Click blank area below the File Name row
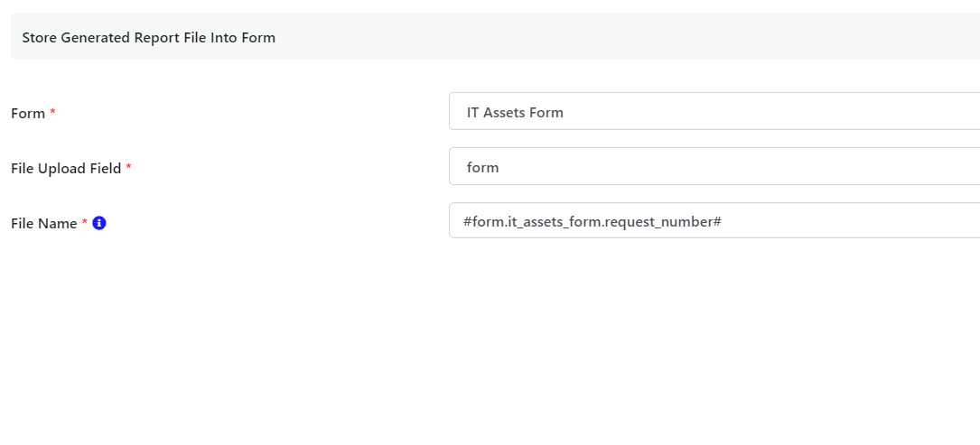The image size is (980, 445). [490, 338]
